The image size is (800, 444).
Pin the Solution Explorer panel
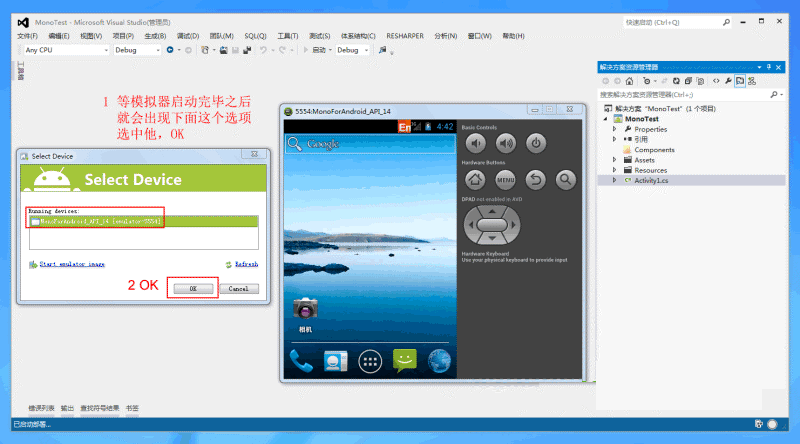click(x=769, y=67)
